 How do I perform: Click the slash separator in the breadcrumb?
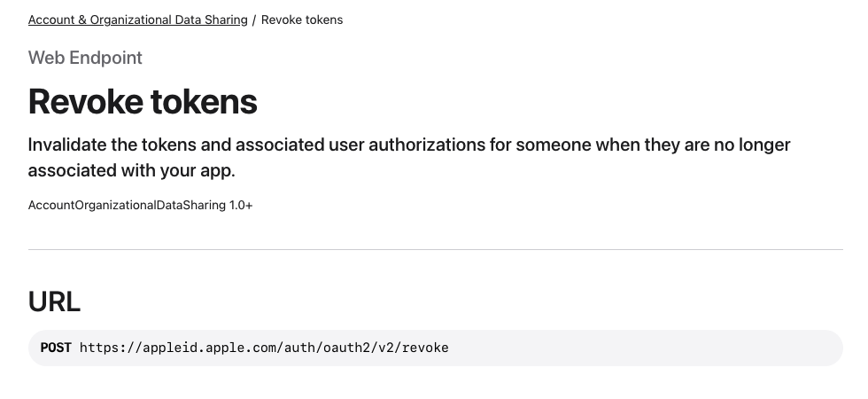(x=254, y=20)
